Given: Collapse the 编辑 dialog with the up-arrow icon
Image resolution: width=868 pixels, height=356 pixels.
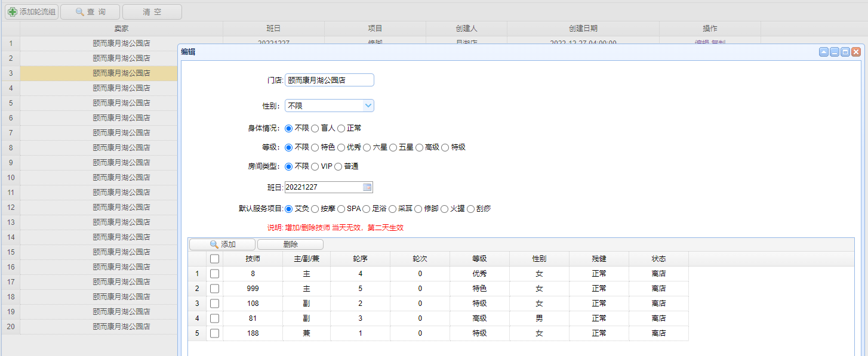Looking at the screenshot, I should (x=824, y=52).
